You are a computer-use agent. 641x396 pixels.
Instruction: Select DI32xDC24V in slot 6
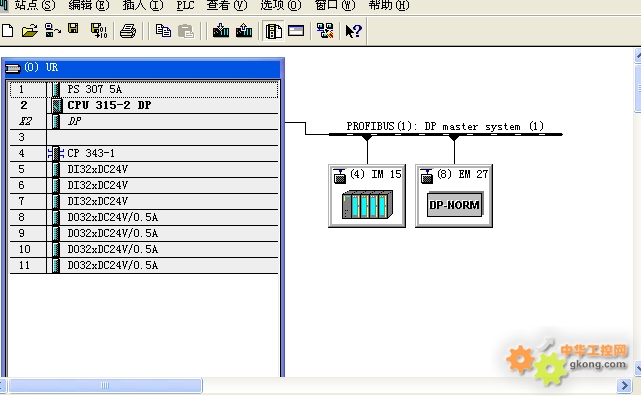click(x=144, y=185)
